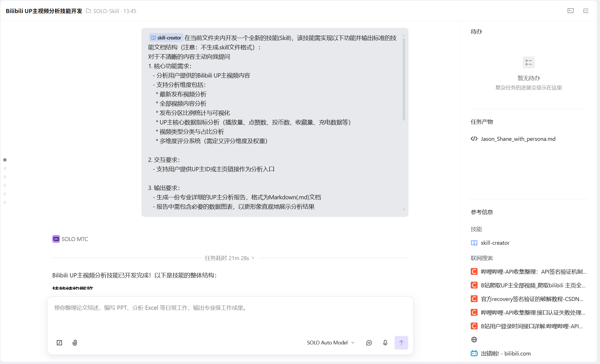Open the SOLO Auto Model dropdown

click(x=331, y=343)
